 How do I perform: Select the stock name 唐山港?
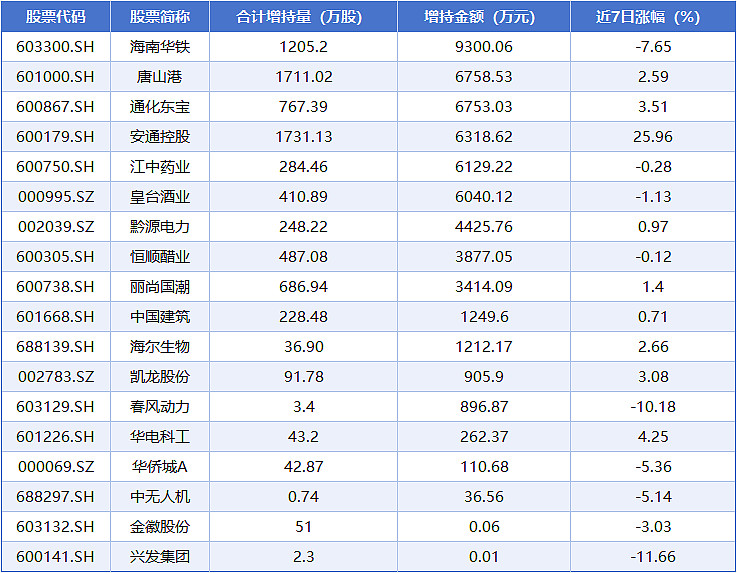(x=160, y=77)
